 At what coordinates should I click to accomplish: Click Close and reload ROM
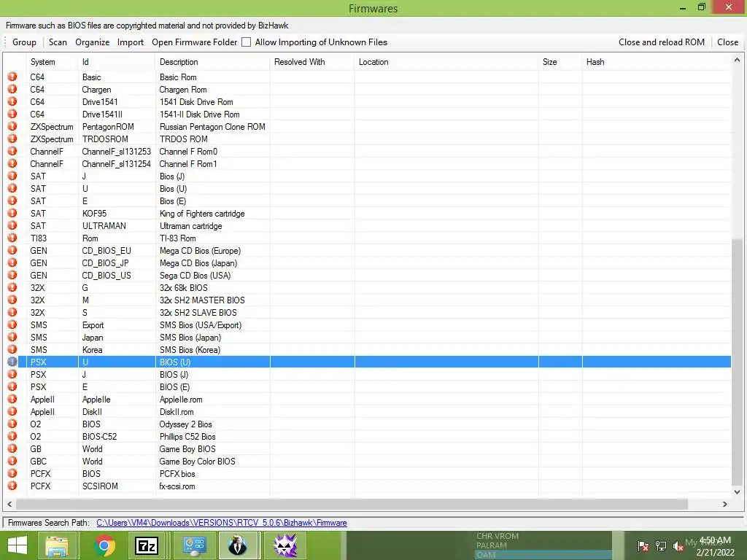[661, 42]
